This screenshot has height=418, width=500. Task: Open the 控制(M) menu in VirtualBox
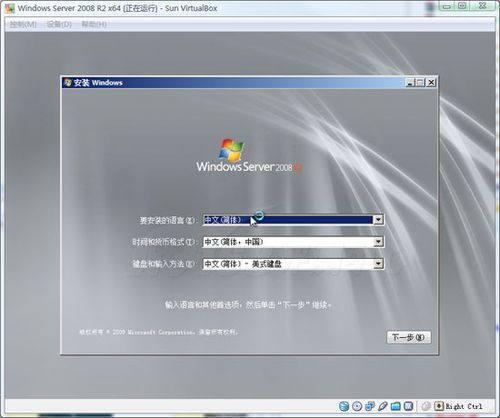(23, 24)
